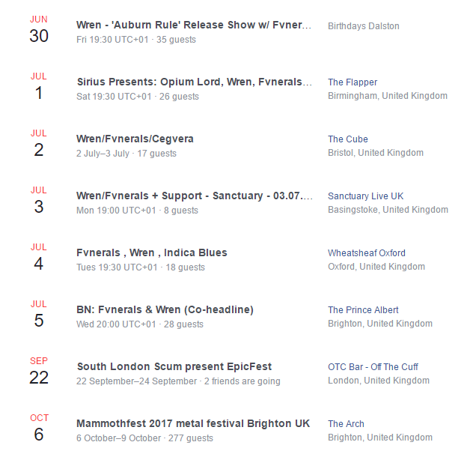Visit The Flapper venue page
The height and width of the screenshot is (472, 476).
tap(353, 82)
